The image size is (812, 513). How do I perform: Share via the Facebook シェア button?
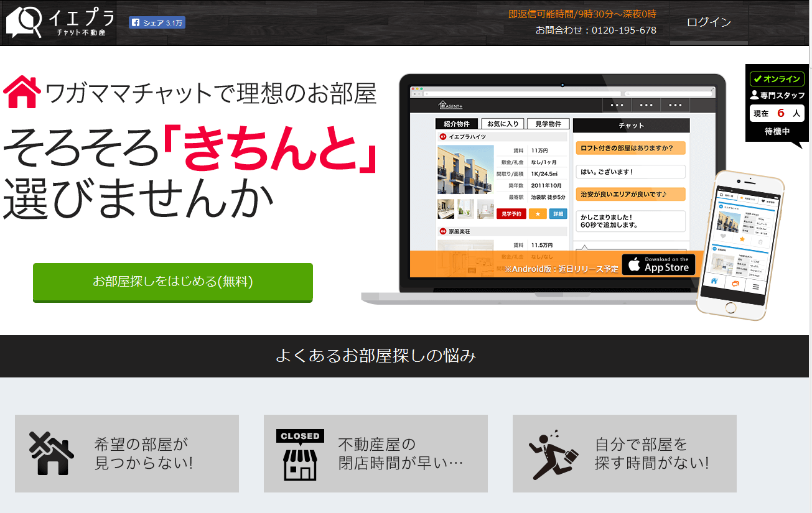point(157,22)
